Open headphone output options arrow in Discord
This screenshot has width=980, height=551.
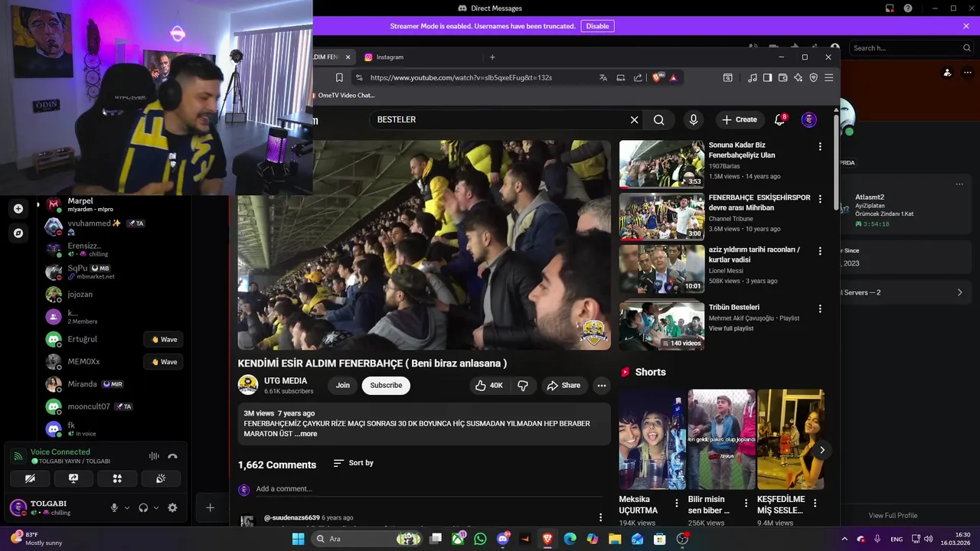pos(156,507)
